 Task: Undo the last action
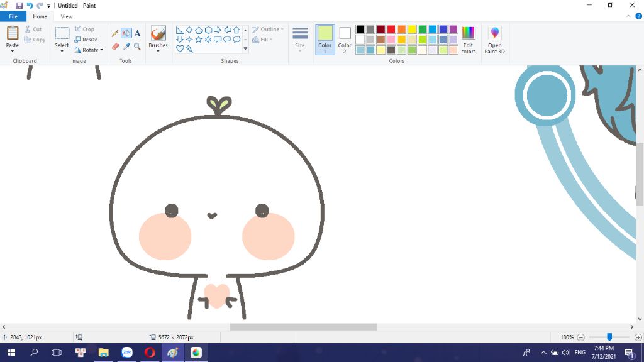30,5
